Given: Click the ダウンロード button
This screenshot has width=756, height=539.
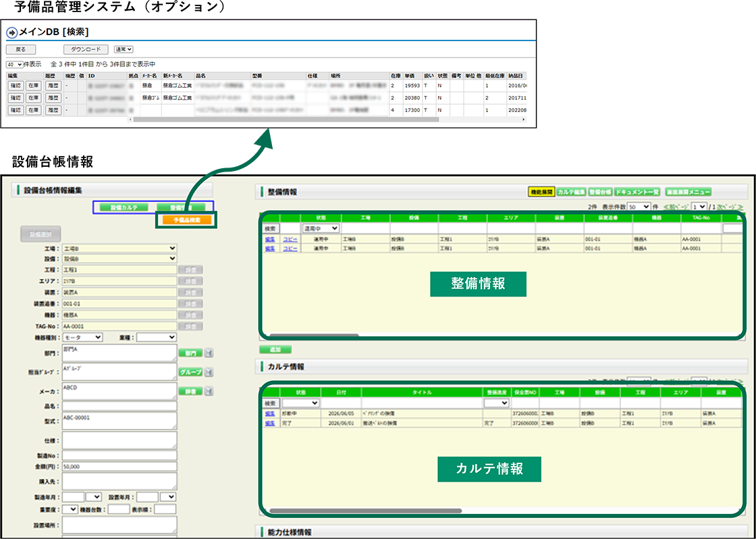Looking at the screenshot, I should (x=86, y=49).
